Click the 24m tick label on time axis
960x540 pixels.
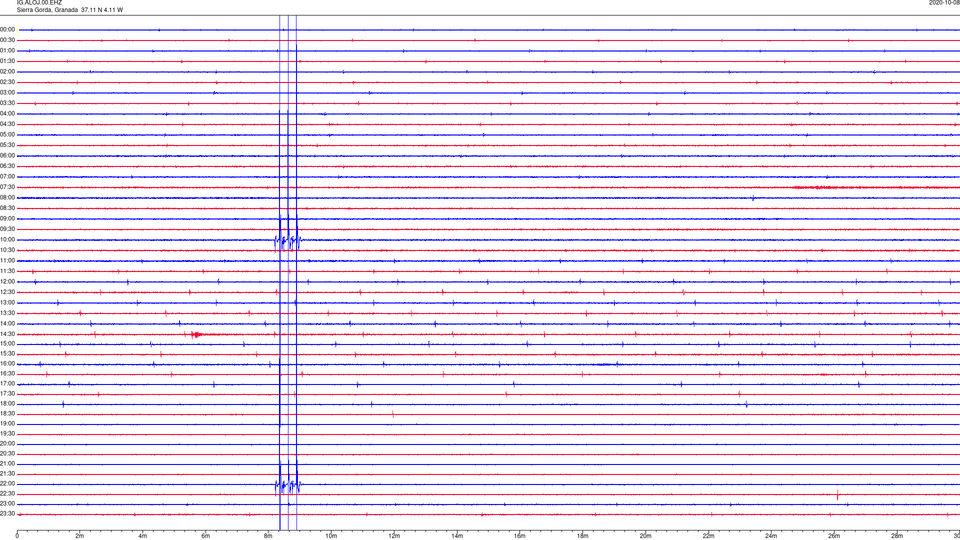[771, 536]
